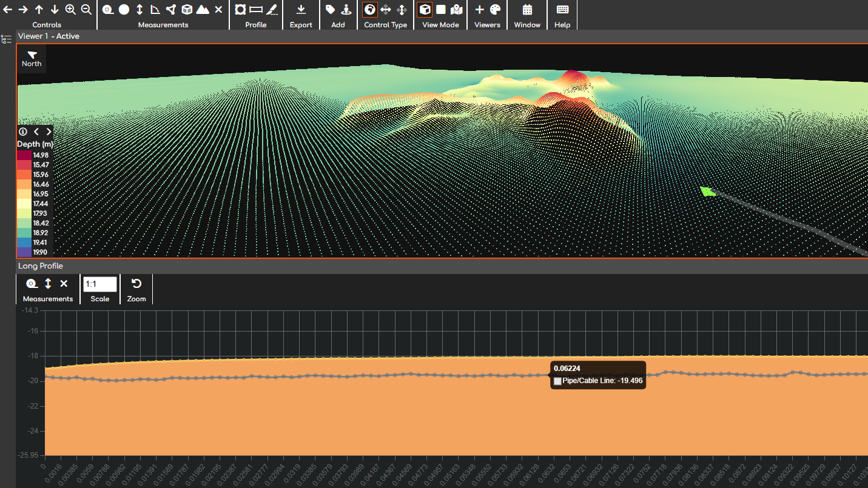Select the volume cube measurement tool
The image size is (868, 488).
(187, 10)
